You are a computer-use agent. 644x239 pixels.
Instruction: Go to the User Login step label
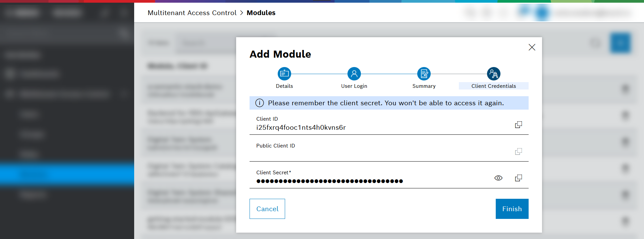354,86
